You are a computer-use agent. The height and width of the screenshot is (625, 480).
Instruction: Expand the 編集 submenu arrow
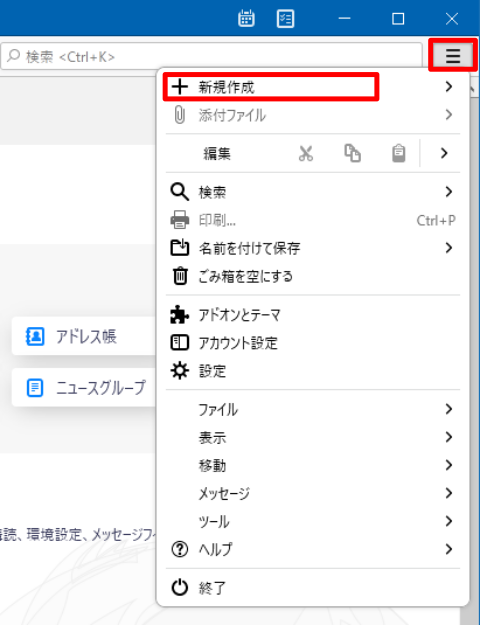point(444,153)
